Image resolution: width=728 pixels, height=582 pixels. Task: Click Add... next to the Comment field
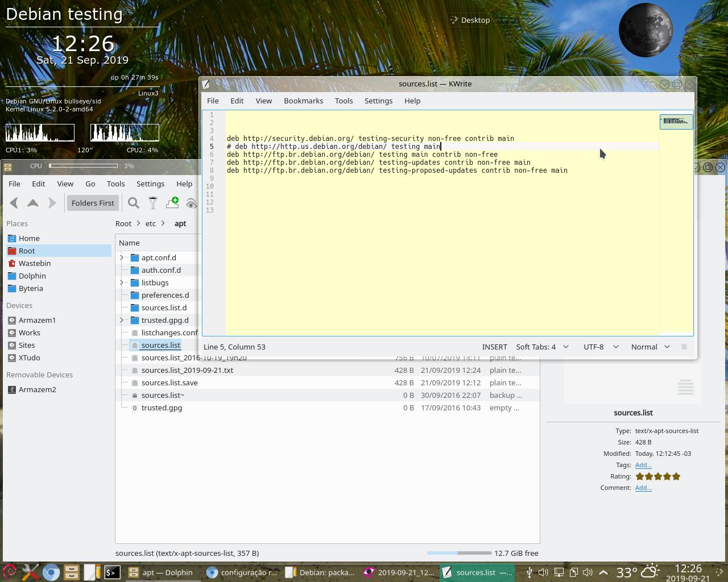643,488
